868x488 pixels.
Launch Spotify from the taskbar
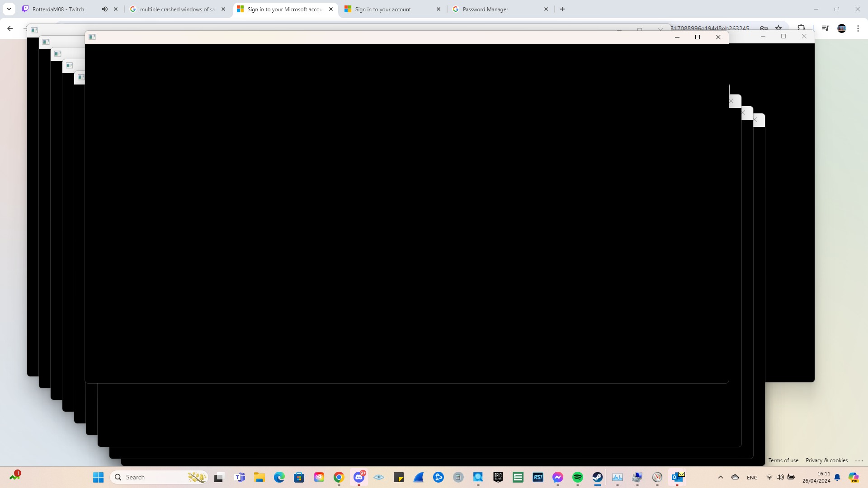click(x=577, y=477)
